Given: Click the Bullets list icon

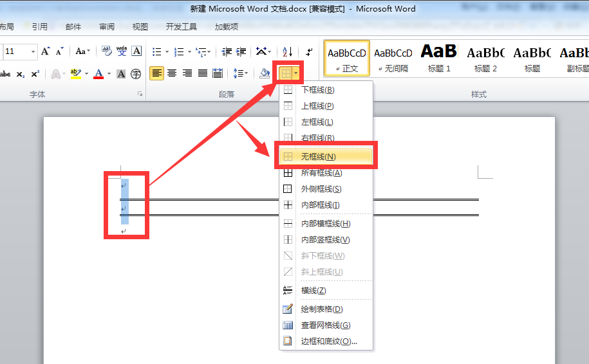Looking at the screenshot, I should coord(156,52).
